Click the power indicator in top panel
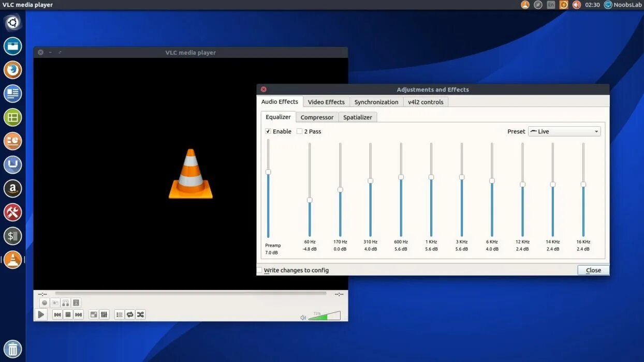 coord(564,5)
